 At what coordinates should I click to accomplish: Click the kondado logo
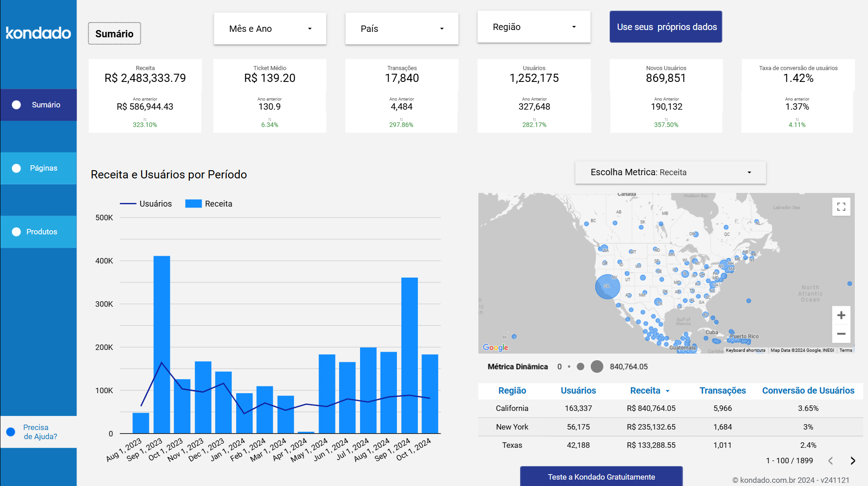pyautogui.click(x=38, y=33)
